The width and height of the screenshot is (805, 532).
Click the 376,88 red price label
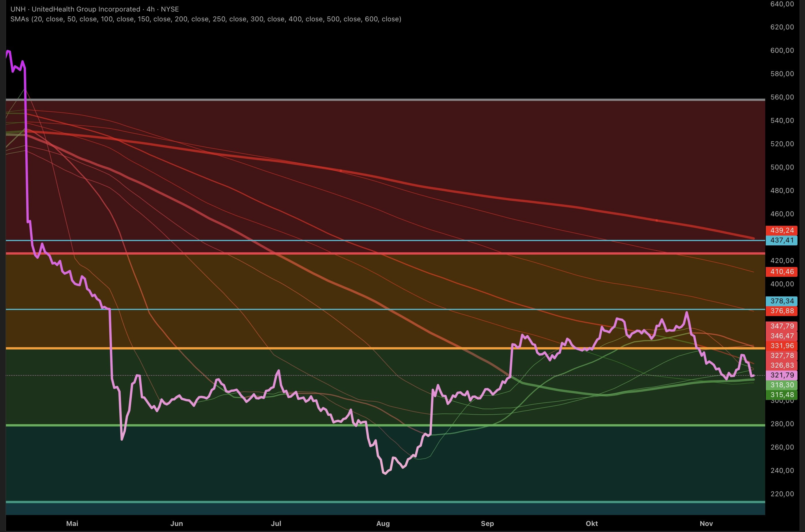click(782, 311)
